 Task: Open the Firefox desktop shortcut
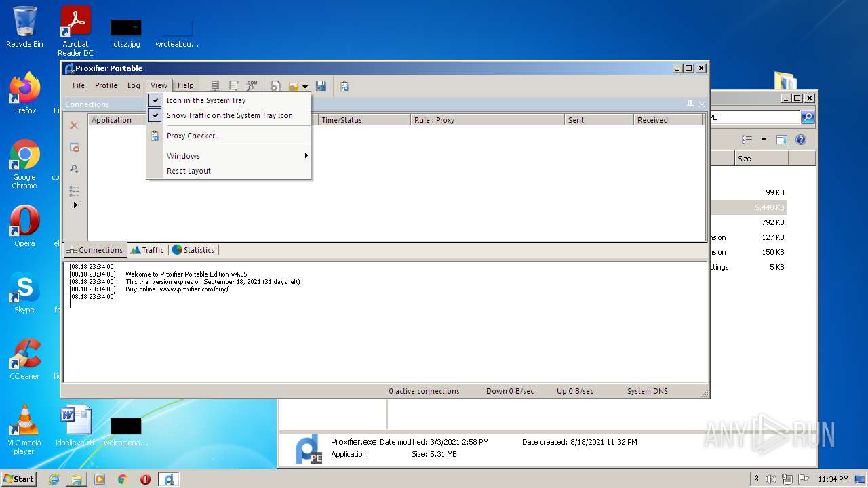(24, 94)
